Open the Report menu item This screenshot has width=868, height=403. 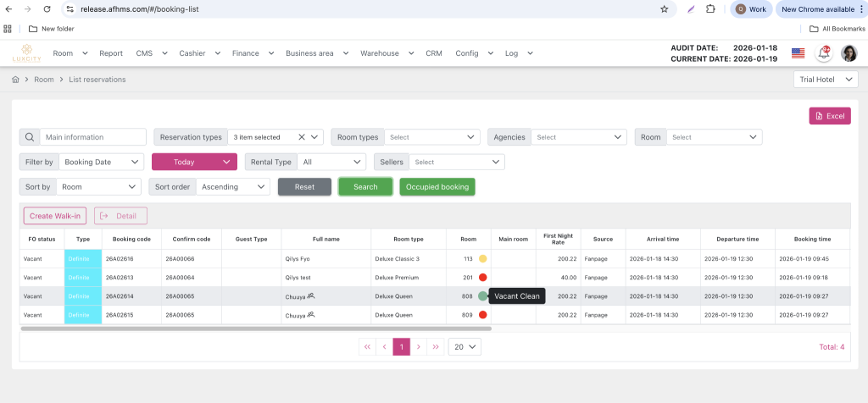(111, 53)
